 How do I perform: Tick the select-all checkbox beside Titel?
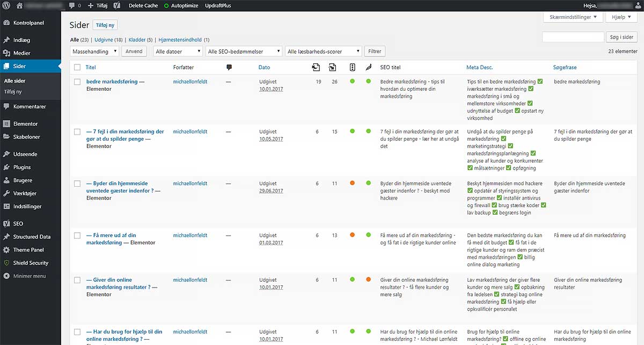[77, 68]
